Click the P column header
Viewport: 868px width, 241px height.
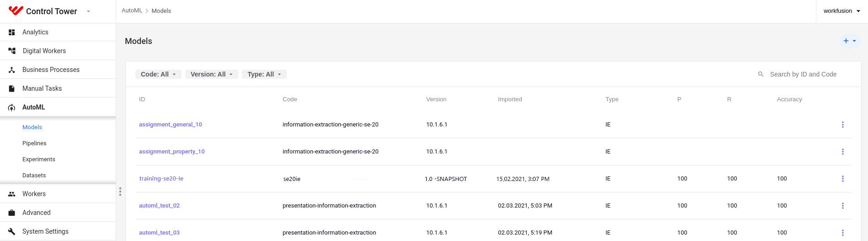[x=679, y=99]
